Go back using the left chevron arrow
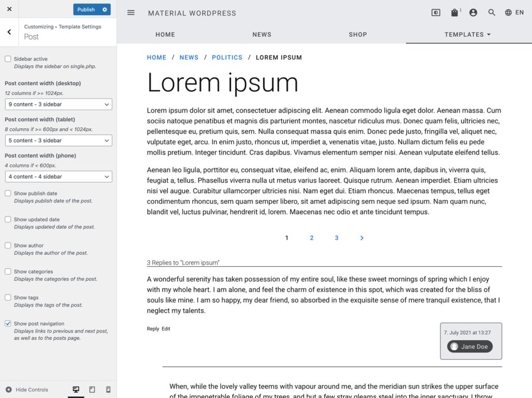This screenshot has height=398, width=532. 9,32
